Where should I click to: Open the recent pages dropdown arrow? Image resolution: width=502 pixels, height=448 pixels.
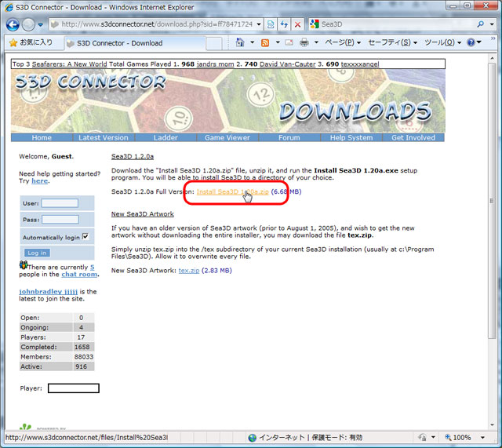pyautogui.click(x=40, y=24)
